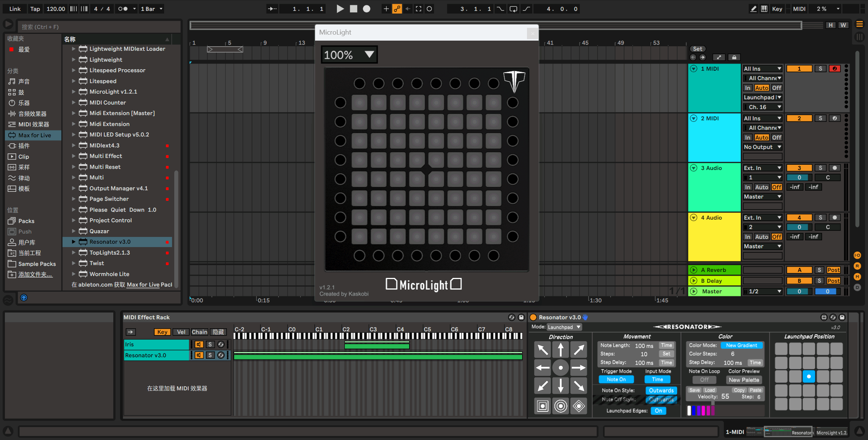
Task: Set track 1 MIDI monitoring to Off
Action: click(x=776, y=88)
